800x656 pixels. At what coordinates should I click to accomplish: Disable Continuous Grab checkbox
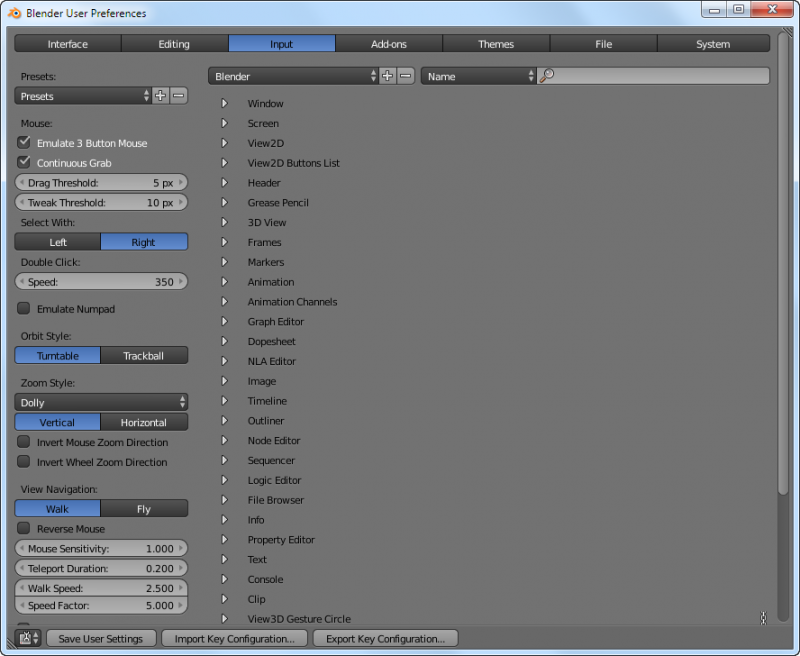(23, 163)
